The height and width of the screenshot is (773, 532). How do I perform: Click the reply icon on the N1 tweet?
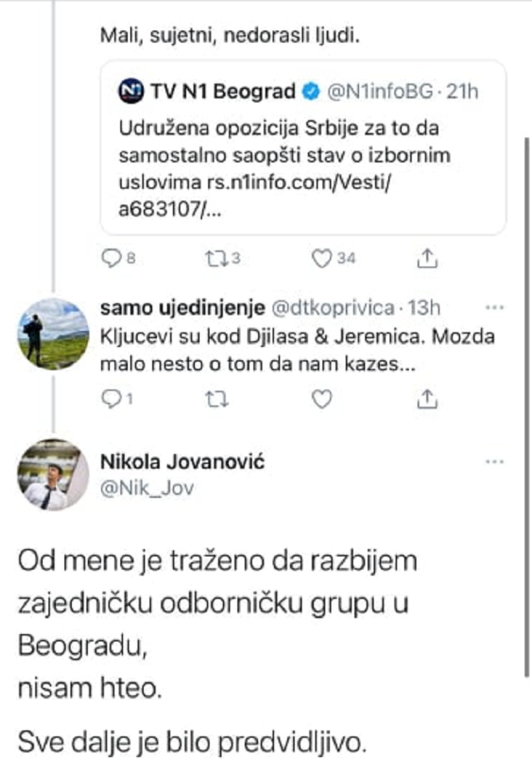tap(113, 258)
